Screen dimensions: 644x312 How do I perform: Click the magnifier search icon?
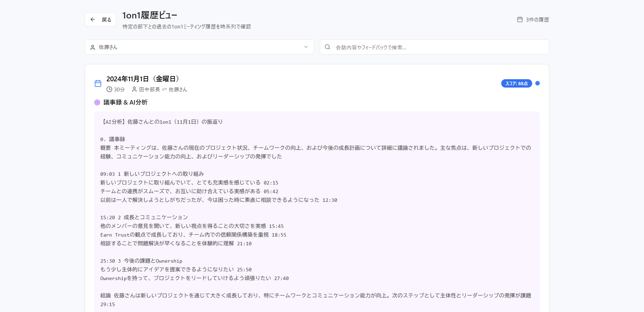point(327,47)
